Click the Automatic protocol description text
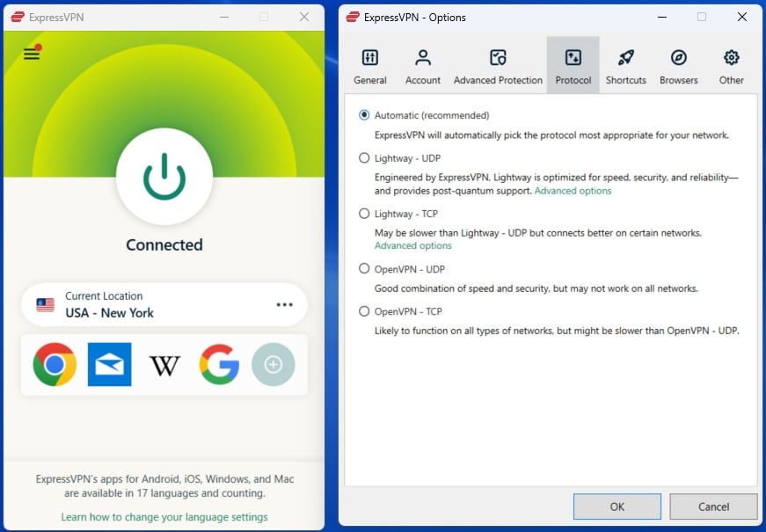 [551, 135]
